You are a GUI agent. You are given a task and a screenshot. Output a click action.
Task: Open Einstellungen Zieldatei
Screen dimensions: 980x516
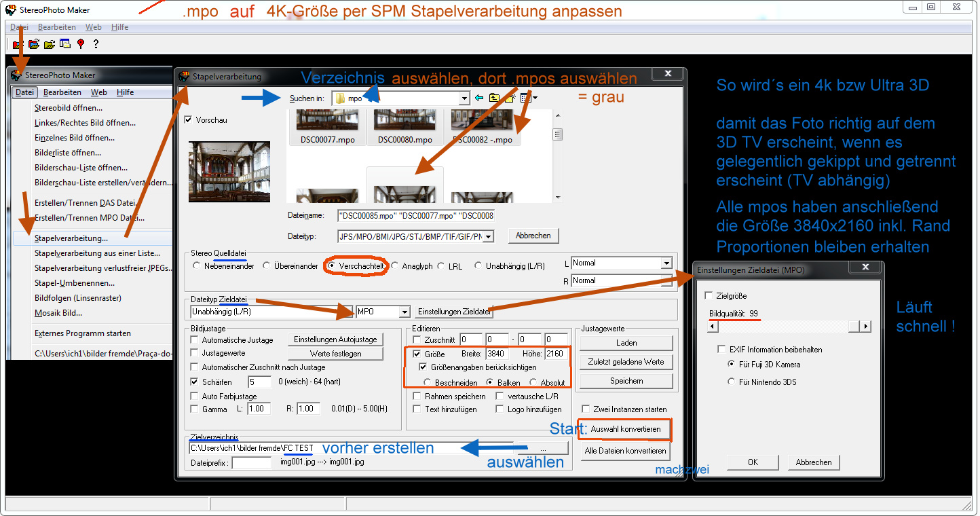click(x=454, y=312)
